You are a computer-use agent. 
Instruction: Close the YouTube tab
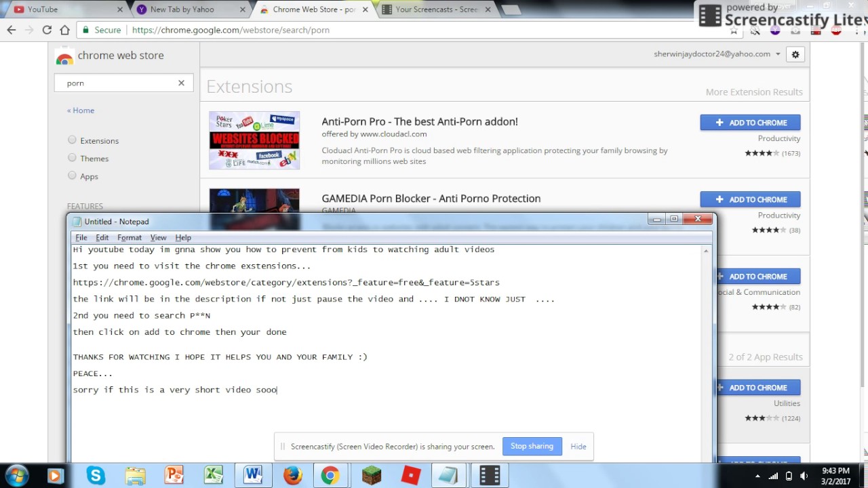121,9
